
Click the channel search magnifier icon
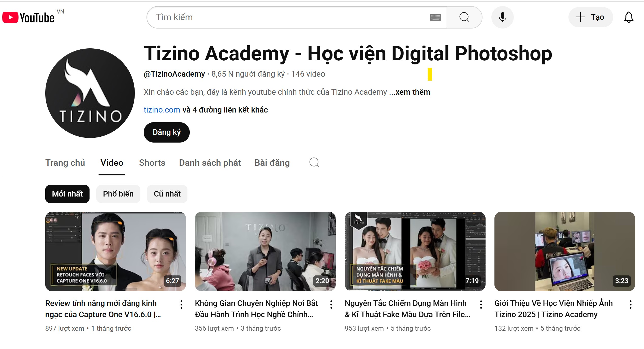click(x=314, y=162)
